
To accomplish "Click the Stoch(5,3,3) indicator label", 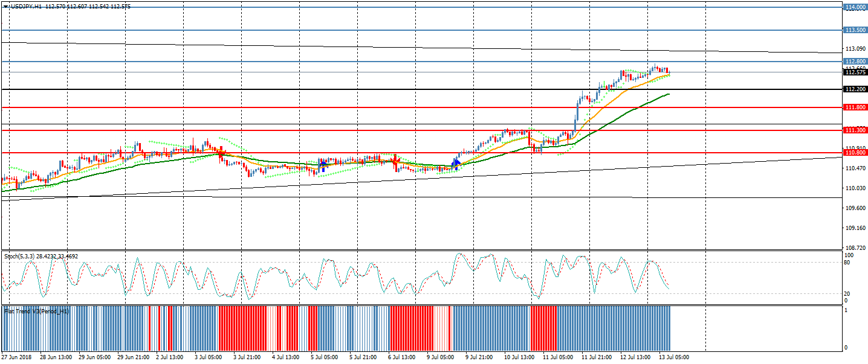I will [41, 257].
